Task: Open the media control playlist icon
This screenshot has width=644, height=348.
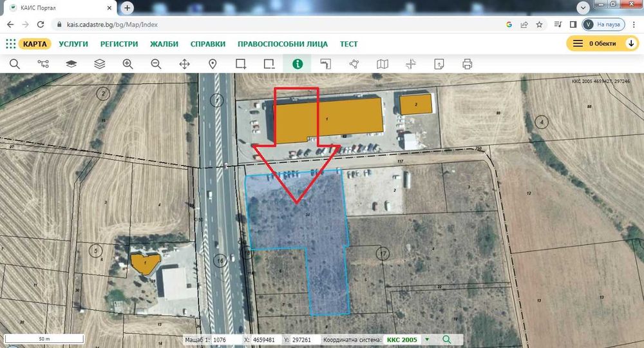Action: point(558,24)
